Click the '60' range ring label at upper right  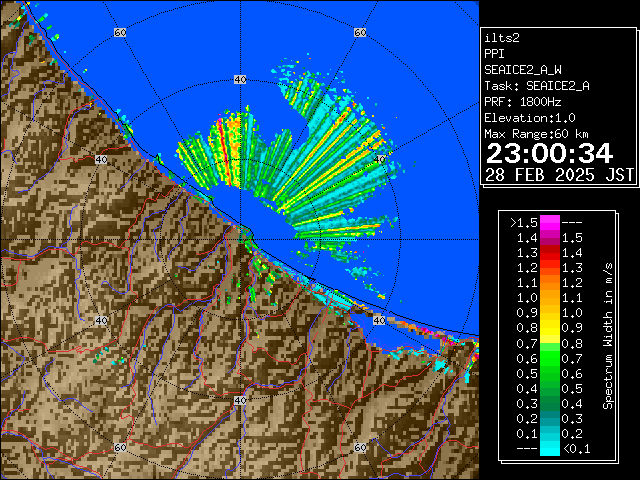click(360, 32)
